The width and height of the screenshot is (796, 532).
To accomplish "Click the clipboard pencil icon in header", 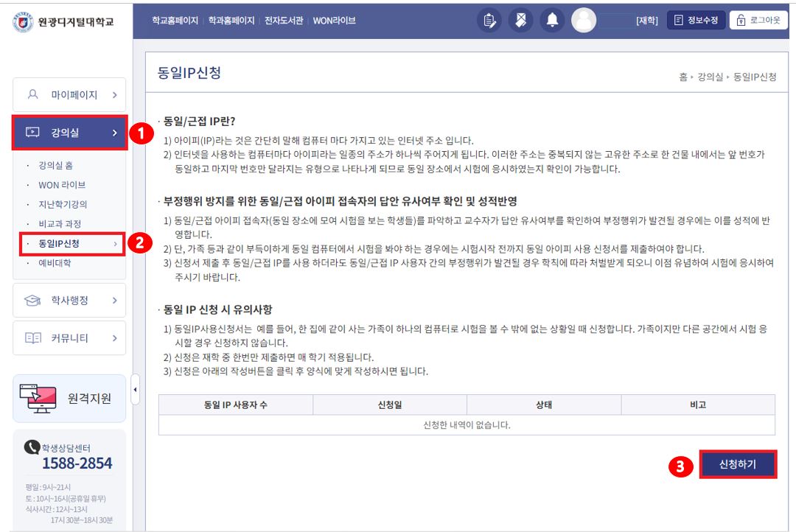I will pyautogui.click(x=489, y=21).
